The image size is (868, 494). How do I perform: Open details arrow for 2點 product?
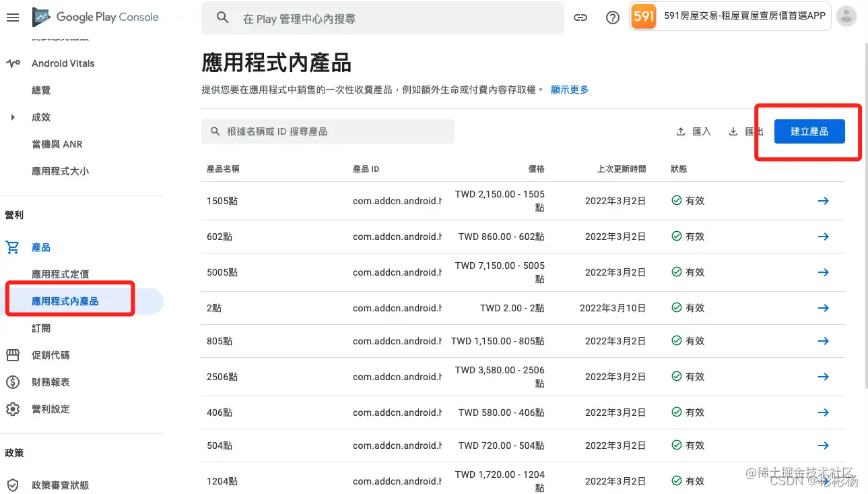tap(823, 308)
